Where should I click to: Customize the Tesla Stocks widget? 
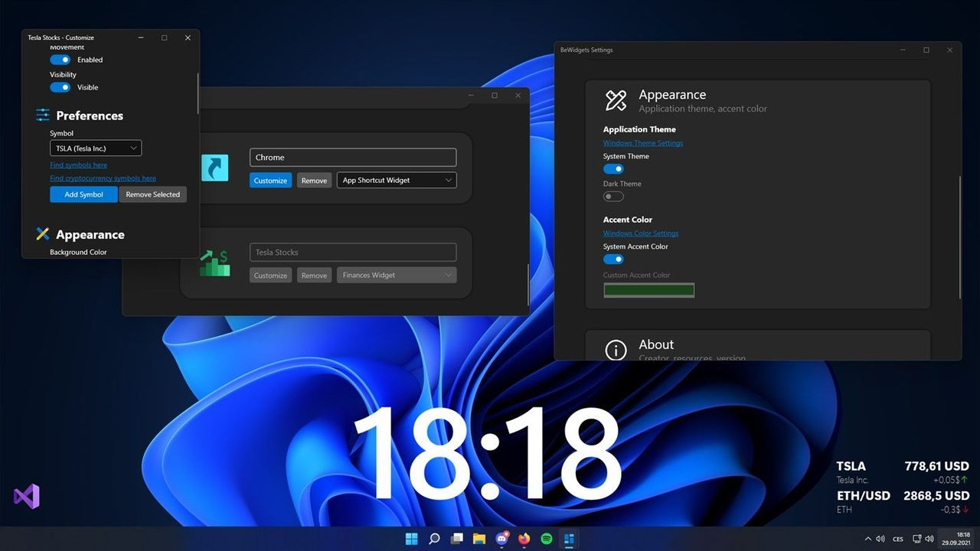click(x=270, y=275)
